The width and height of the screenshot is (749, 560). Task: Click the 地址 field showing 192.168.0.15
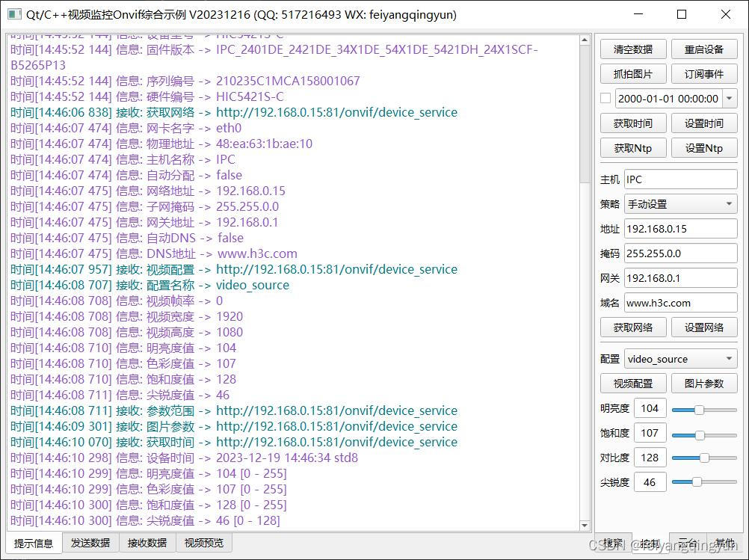679,228
